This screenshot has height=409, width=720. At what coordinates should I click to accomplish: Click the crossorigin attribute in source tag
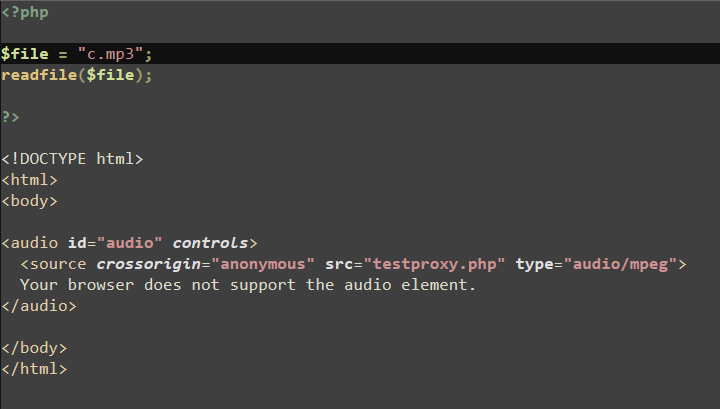click(149, 264)
